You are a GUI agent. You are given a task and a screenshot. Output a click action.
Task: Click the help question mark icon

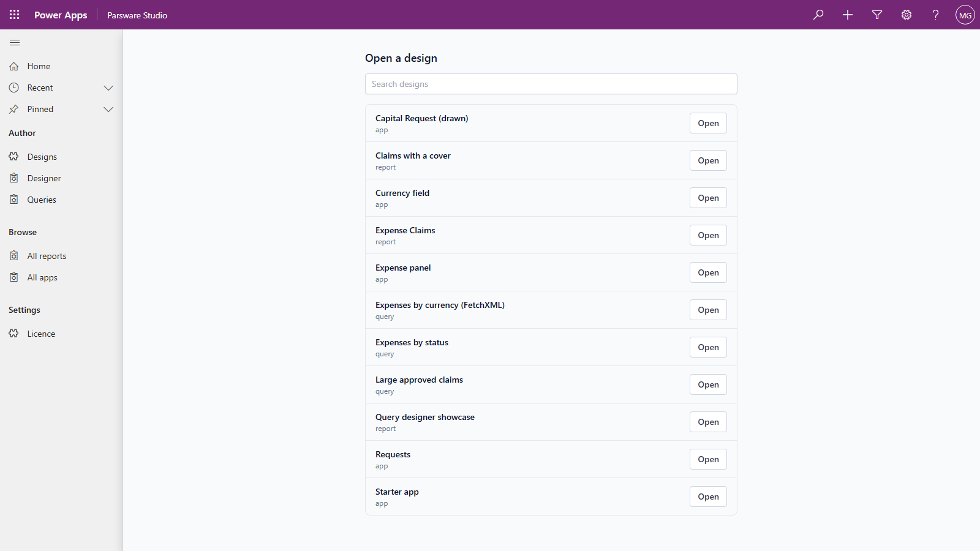[x=936, y=15]
